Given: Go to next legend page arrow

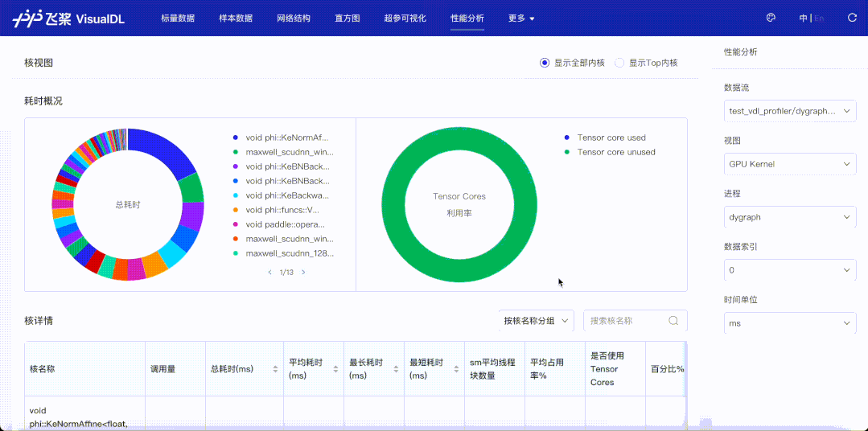Looking at the screenshot, I should pyautogui.click(x=303, y=273).
